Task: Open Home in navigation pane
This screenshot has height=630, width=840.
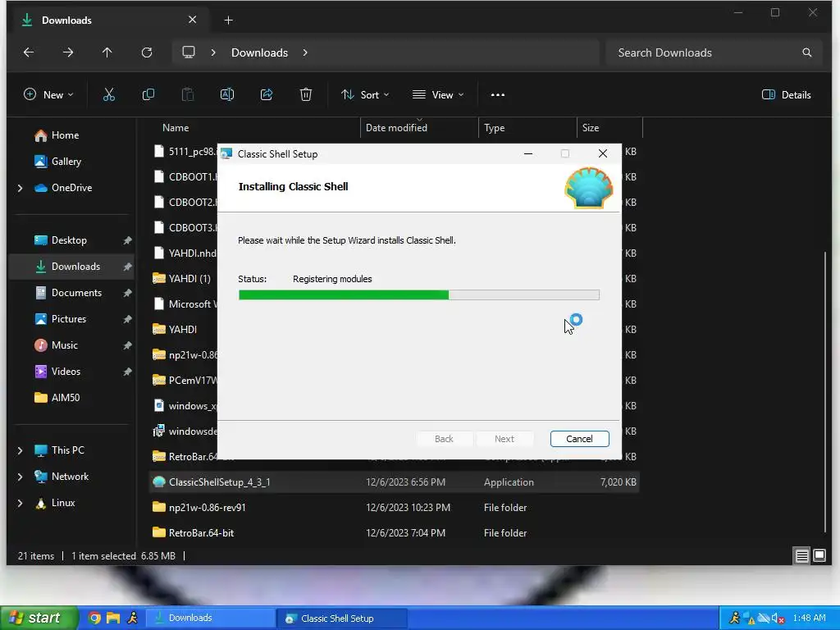Action: 65,135
